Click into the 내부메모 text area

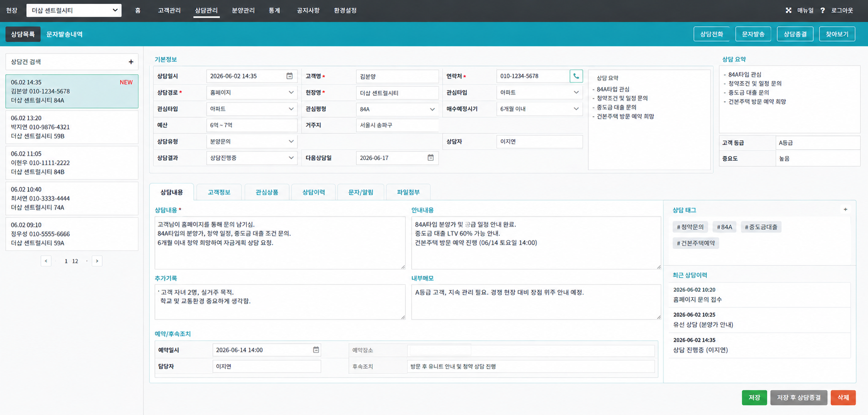[x=536, y=302]
